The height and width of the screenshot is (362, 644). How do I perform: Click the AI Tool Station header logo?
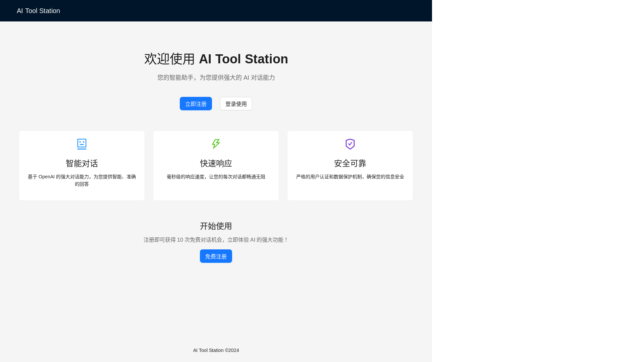[x=38, y=11]
